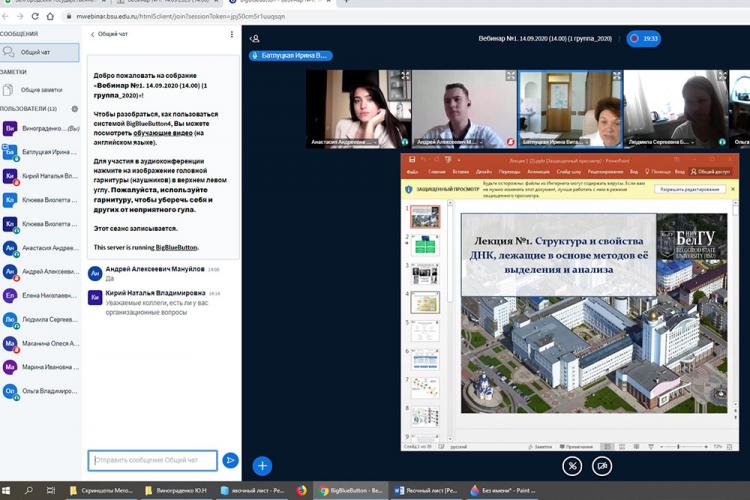Select the second slide thumbnail

[x=425, y=244]
